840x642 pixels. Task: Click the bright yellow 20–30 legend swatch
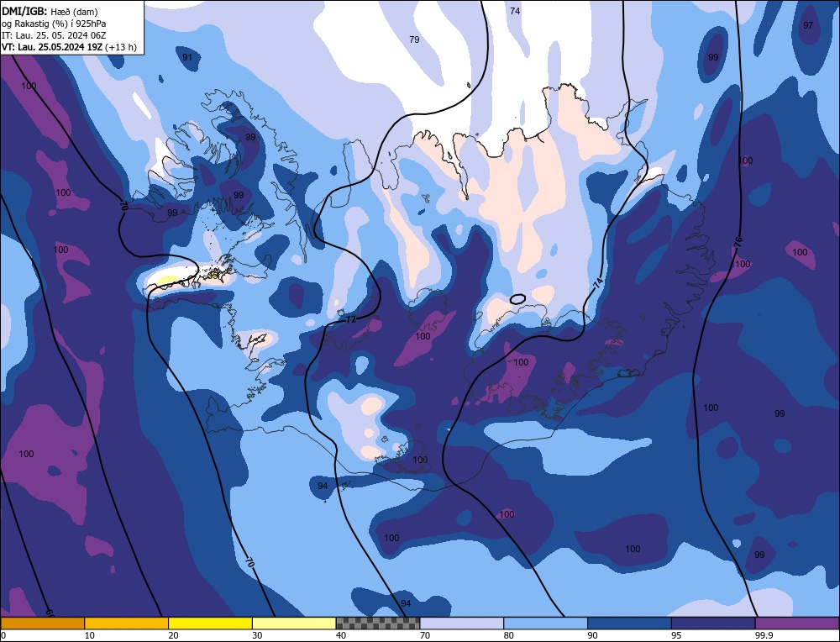click(x=210, y=623)
